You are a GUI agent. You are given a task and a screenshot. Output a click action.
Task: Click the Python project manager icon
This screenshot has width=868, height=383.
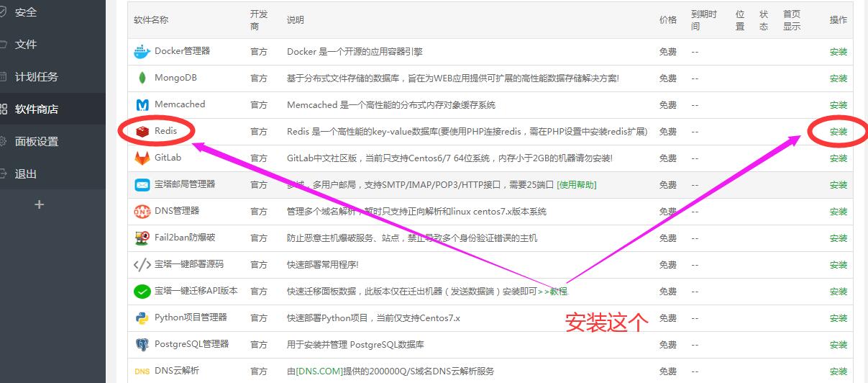point(142,318)
